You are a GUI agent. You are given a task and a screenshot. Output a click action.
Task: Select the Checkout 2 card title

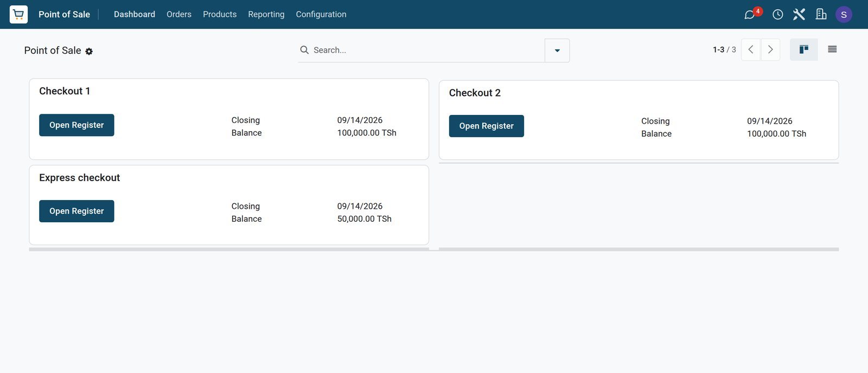pos(475,93)
